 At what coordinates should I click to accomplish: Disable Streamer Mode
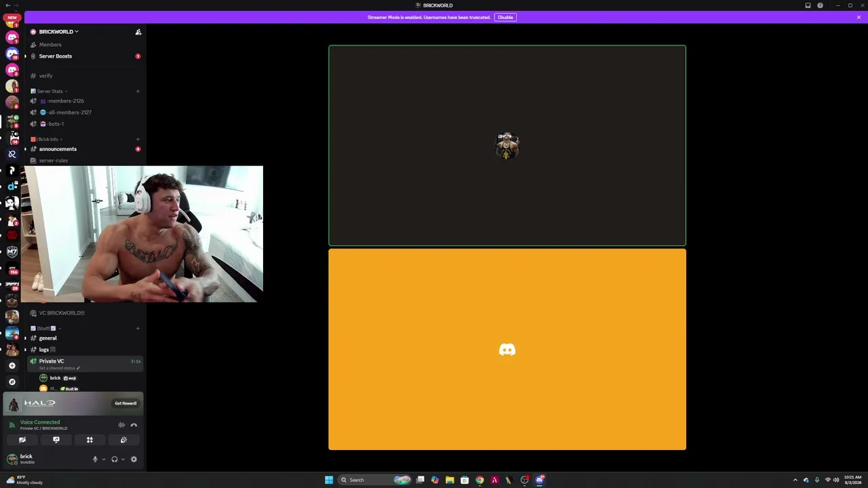coord(505,17)
